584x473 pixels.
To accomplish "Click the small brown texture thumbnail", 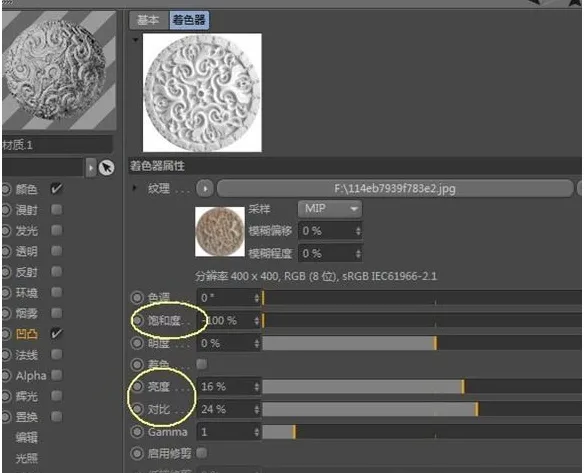I will (x=220, y=232).
